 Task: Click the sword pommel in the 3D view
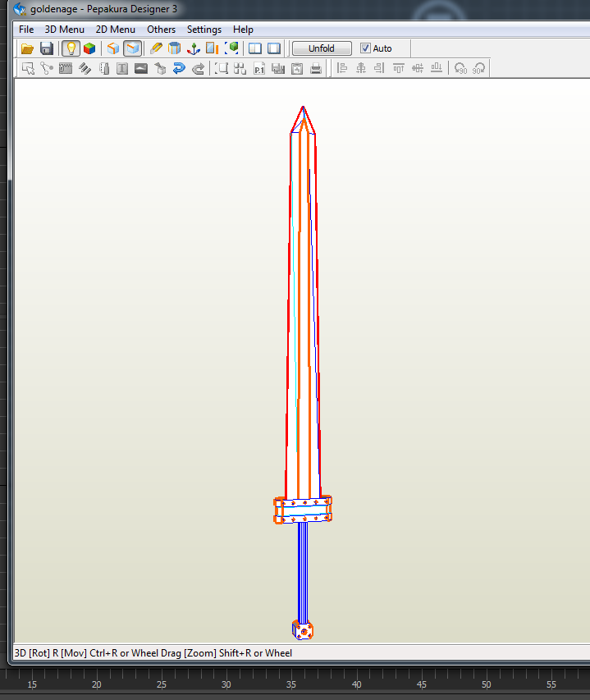point(303,630)
